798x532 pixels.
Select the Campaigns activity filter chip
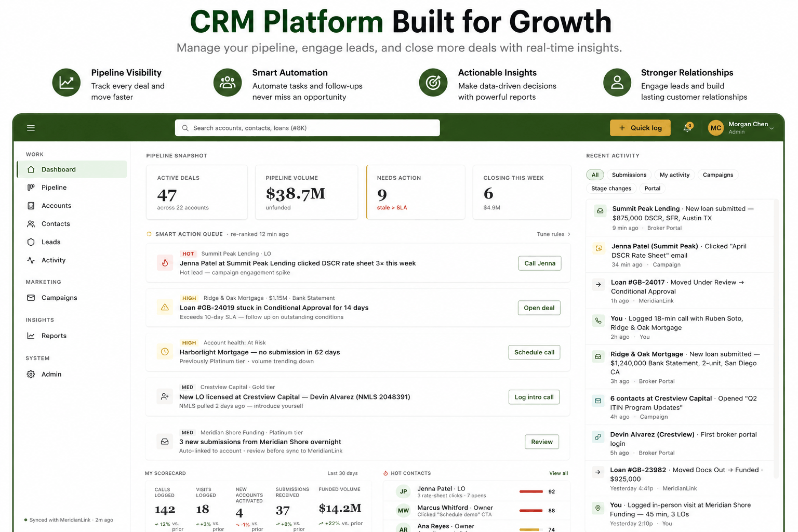click(718, 175)
